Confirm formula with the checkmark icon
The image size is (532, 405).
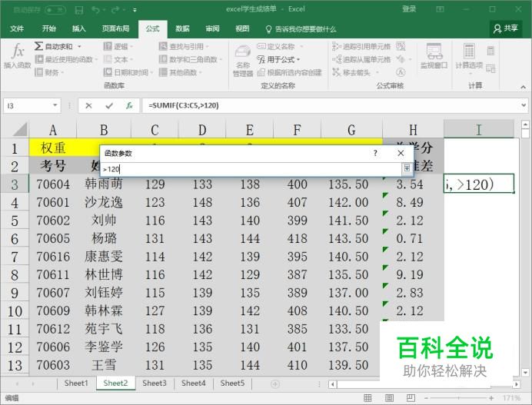[109, 106]
